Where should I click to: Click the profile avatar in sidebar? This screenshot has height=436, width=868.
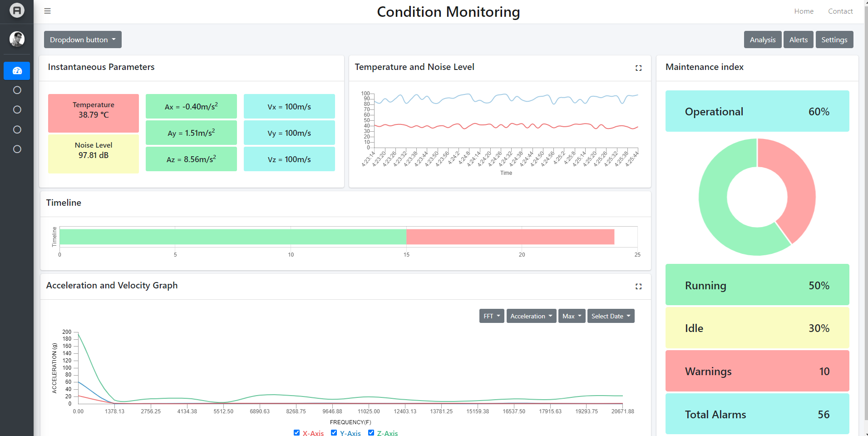tap(17, 39)
